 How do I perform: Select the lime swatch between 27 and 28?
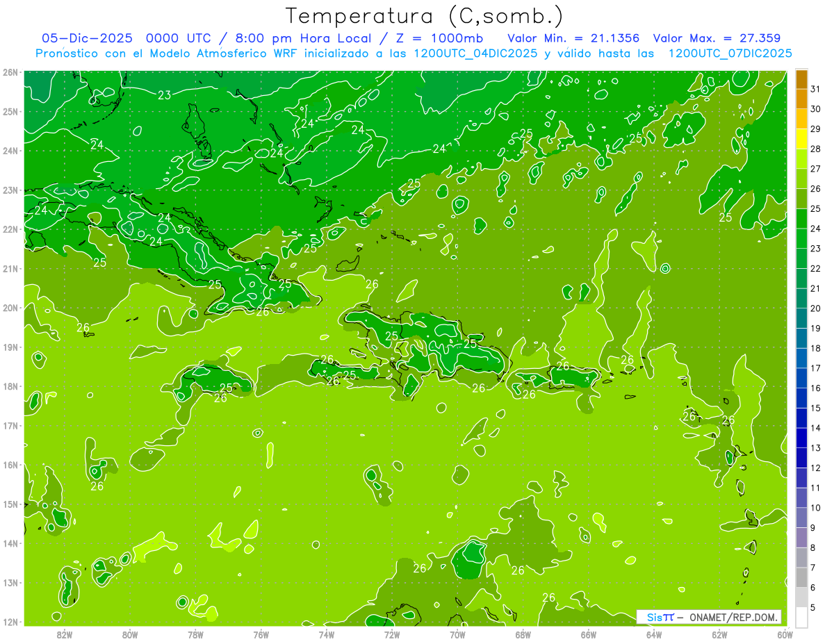pos(801,159)
